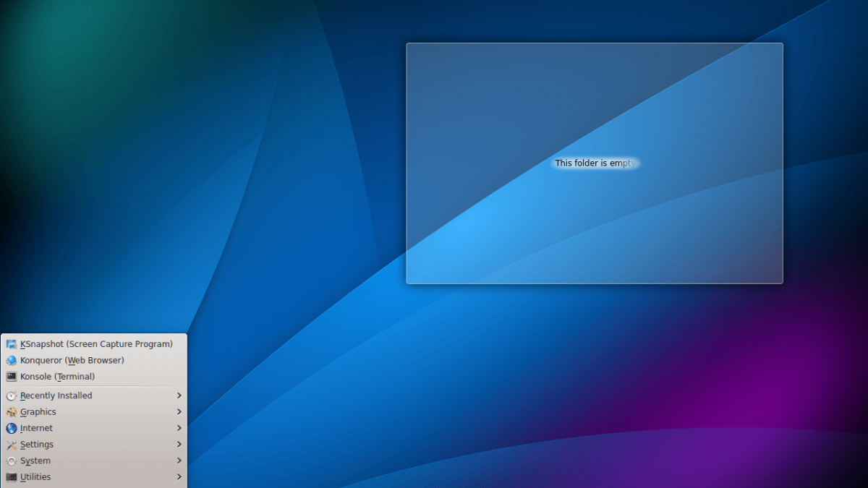Click the Konsole terminal icon

pos(12,377)
